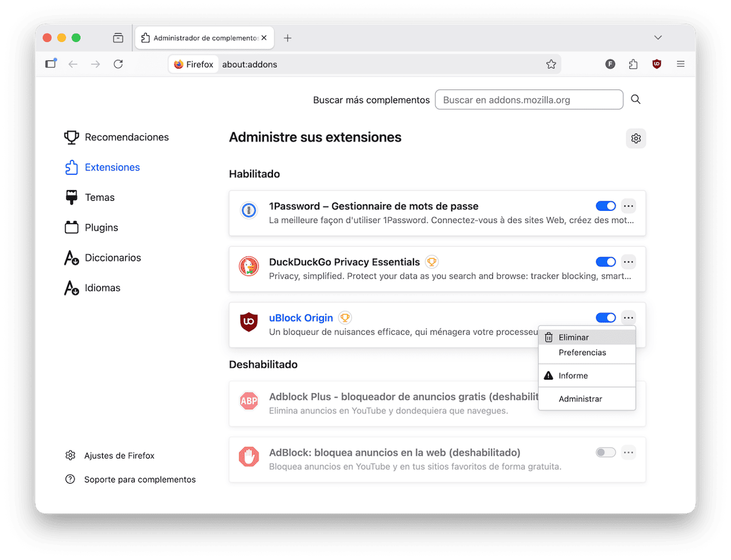Disable the 1Password extension toggle
This screenshot has height=560, width=731.
coord(605,206)
